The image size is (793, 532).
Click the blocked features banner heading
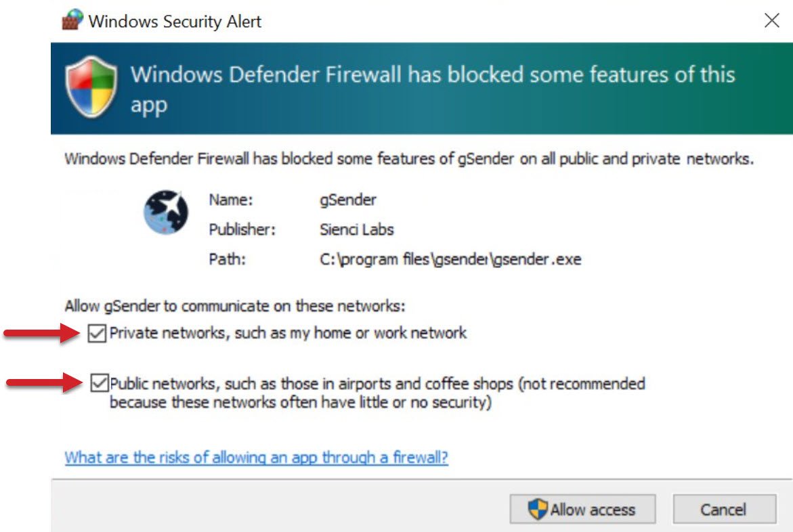433,89
